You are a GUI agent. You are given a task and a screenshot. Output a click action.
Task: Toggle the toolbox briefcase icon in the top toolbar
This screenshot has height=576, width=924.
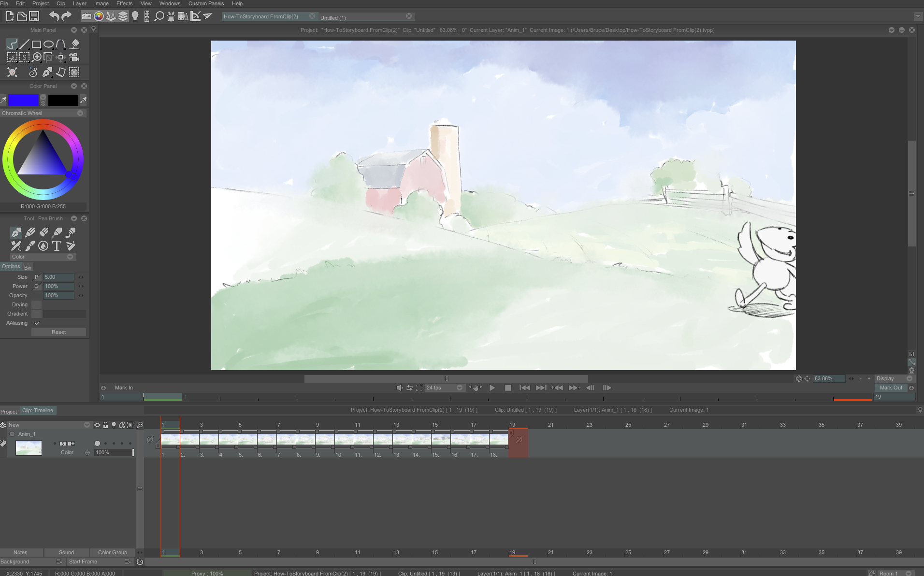[x=87, y=16]
